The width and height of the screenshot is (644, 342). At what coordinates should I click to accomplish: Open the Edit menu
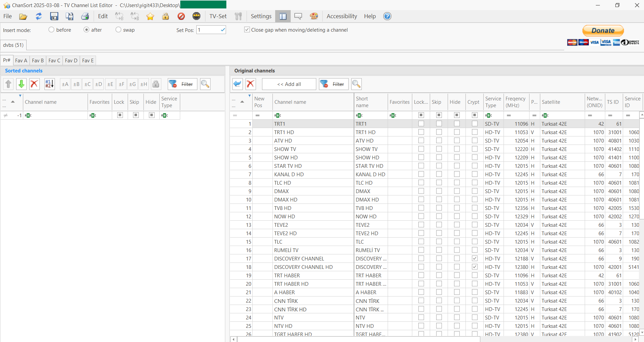[x=103, y=16]
